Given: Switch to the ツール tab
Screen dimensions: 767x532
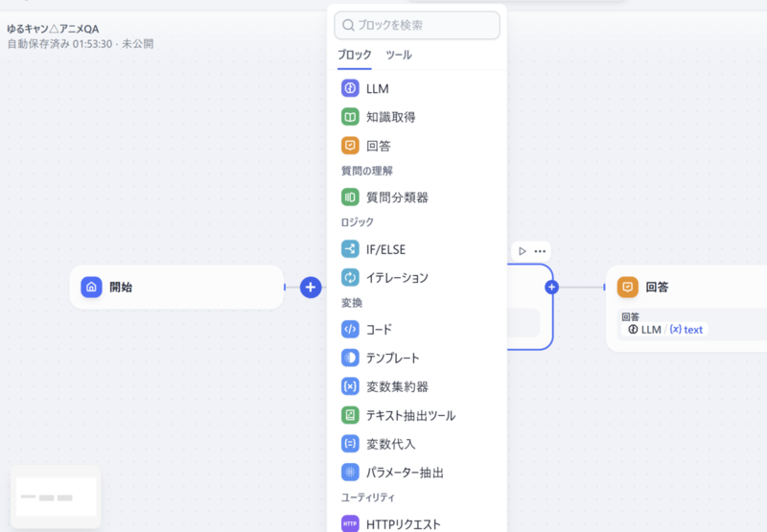Looking at the screenshot, I should coord(399,55).
